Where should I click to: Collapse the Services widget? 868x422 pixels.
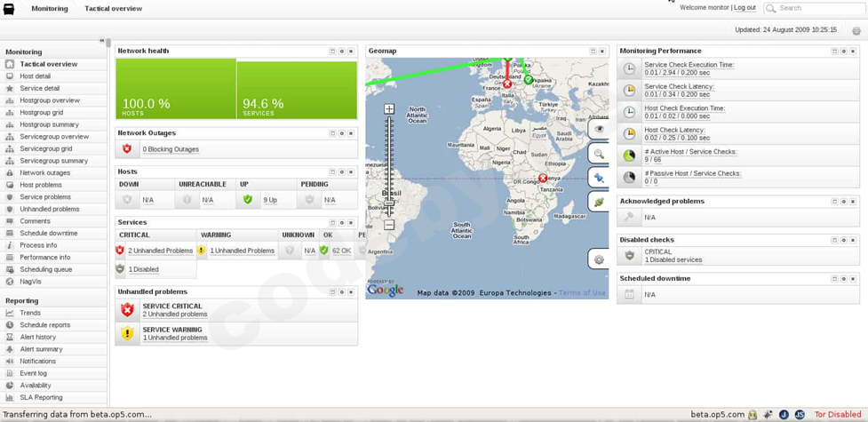pos(332,223)
